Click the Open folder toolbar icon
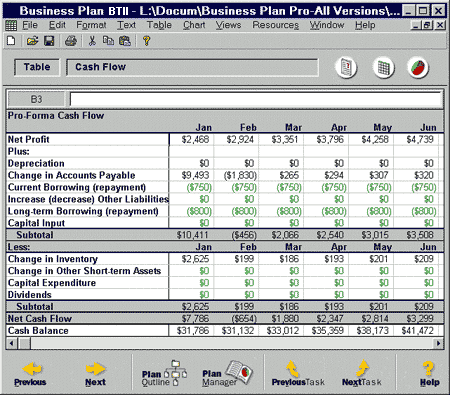This screenshot has width=450, height=395. click(x=32, y=41)
